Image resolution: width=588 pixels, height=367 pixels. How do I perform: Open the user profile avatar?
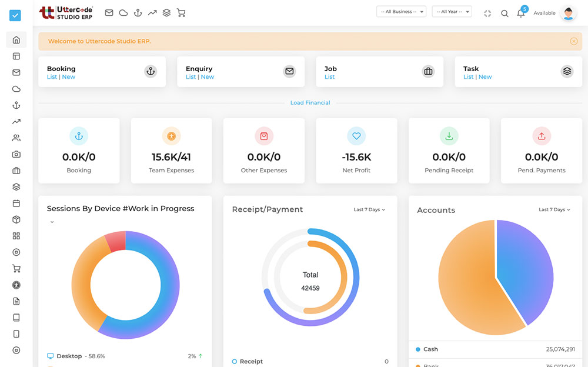pyautogui.click(x=568, y=14)
